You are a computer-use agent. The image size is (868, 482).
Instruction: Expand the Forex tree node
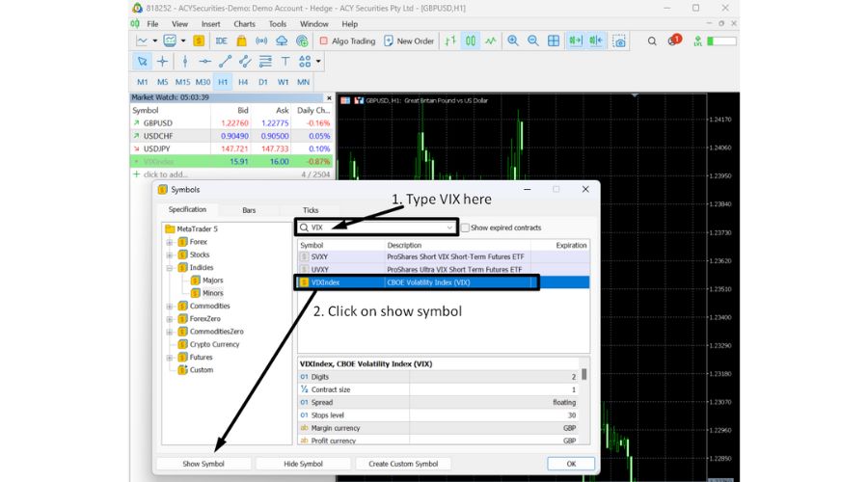point(170,242)
